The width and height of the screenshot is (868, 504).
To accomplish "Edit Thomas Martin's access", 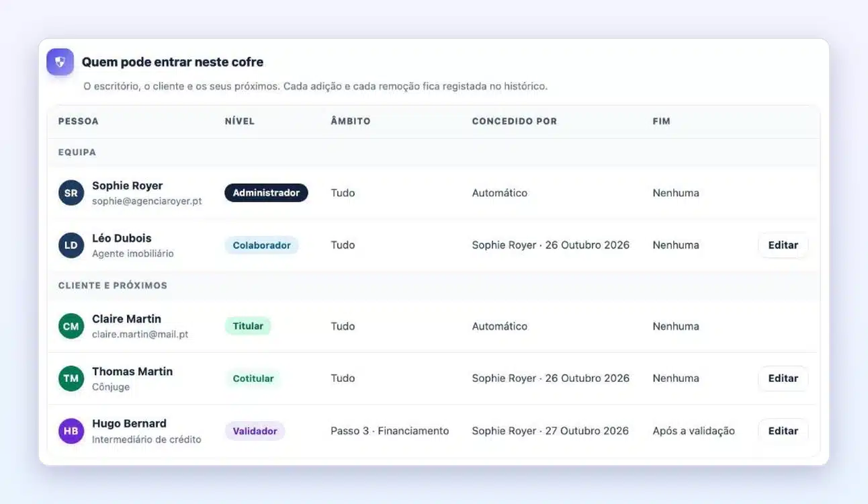I will [x=783, y=378].
